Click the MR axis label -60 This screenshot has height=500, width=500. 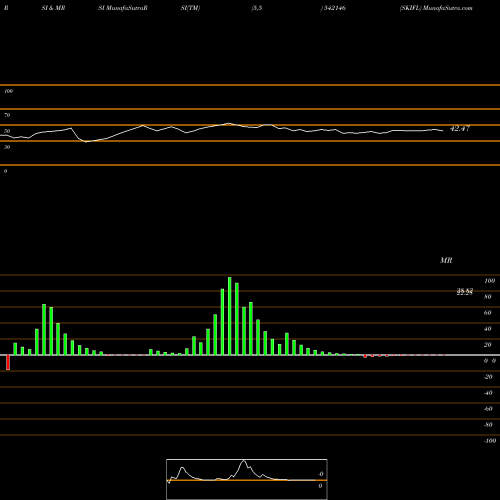click(x=488, y=409)
